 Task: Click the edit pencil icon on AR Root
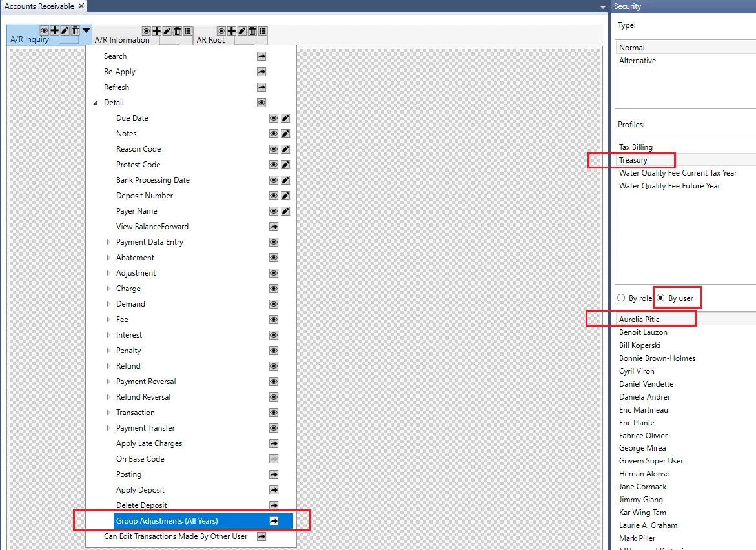[242, 31]
